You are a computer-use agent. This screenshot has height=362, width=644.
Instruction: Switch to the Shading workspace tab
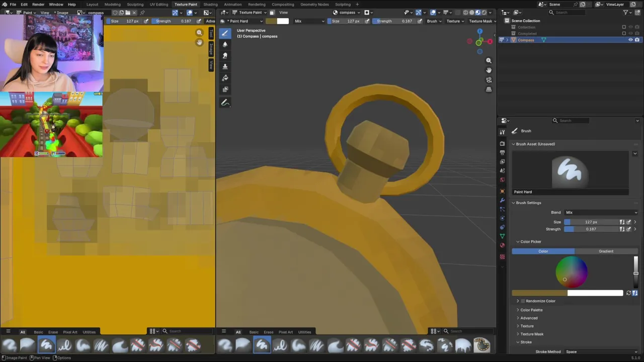pyautogui.click(x=210, y=4)
